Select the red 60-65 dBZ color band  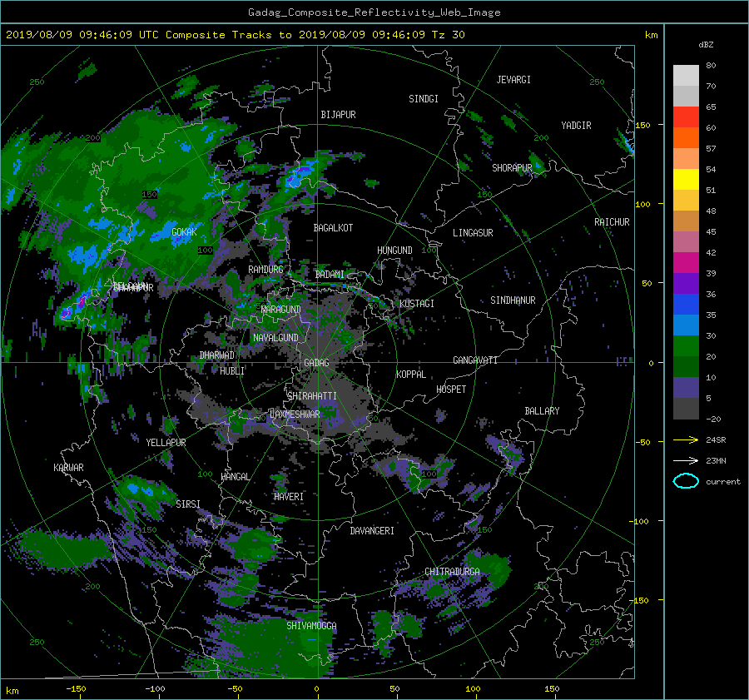686,117
